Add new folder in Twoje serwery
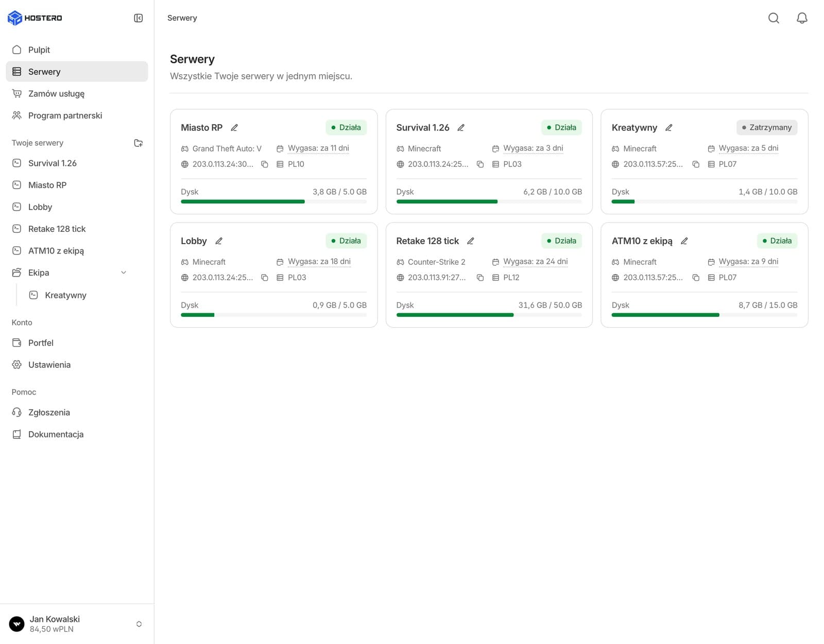 (x=138, y=143)
